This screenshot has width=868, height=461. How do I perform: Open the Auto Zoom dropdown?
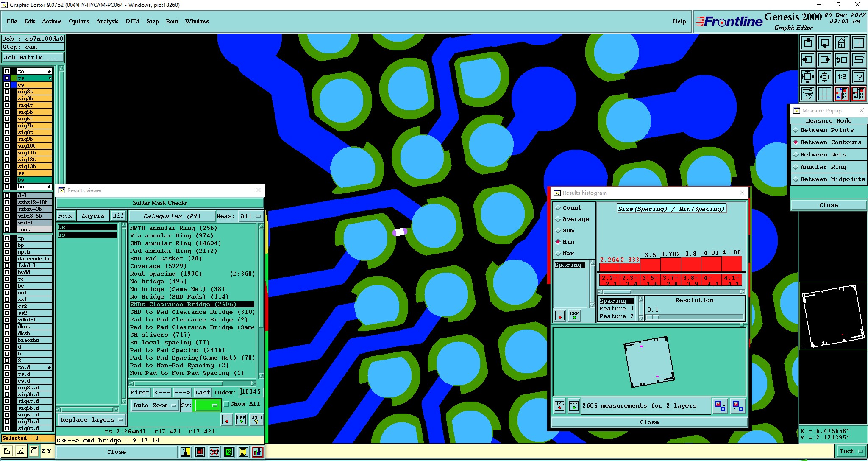154,405
